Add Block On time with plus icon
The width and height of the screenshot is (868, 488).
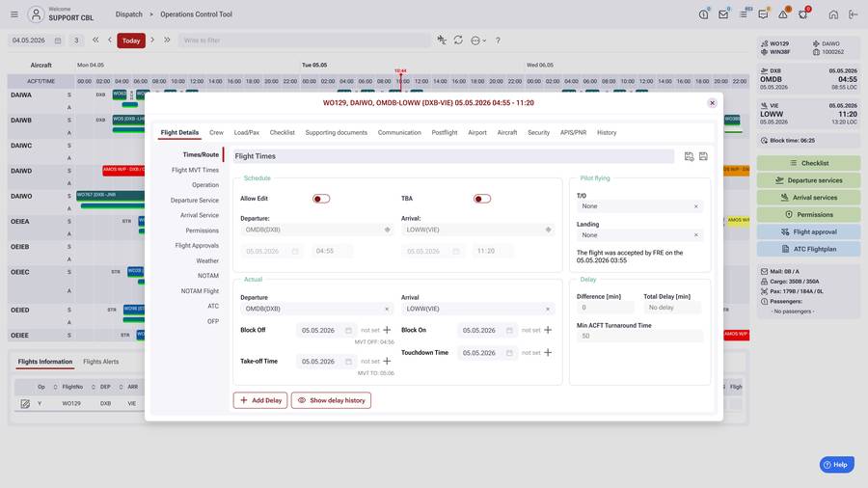(548, 330)
